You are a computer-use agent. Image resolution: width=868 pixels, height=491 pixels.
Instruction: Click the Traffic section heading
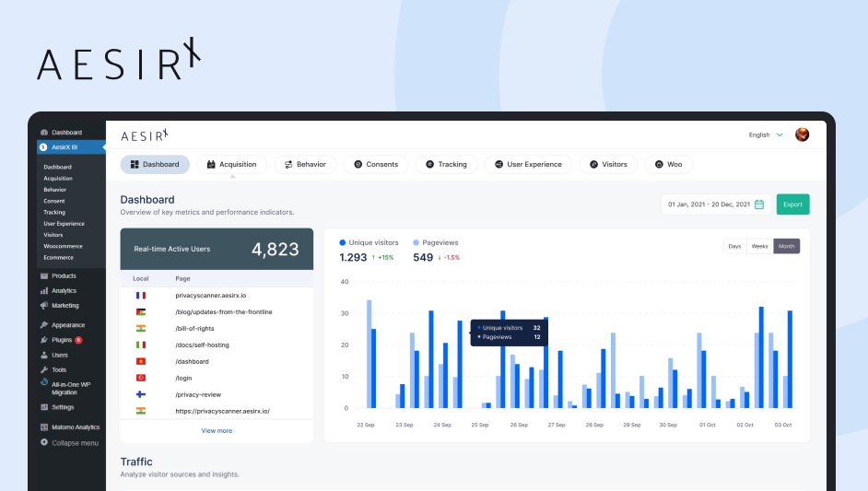(x=136, y=462)
